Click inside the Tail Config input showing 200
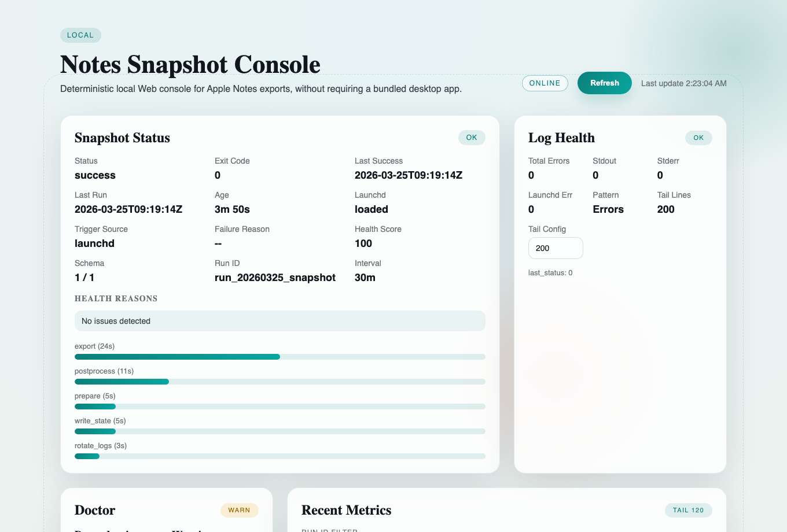 555,247
